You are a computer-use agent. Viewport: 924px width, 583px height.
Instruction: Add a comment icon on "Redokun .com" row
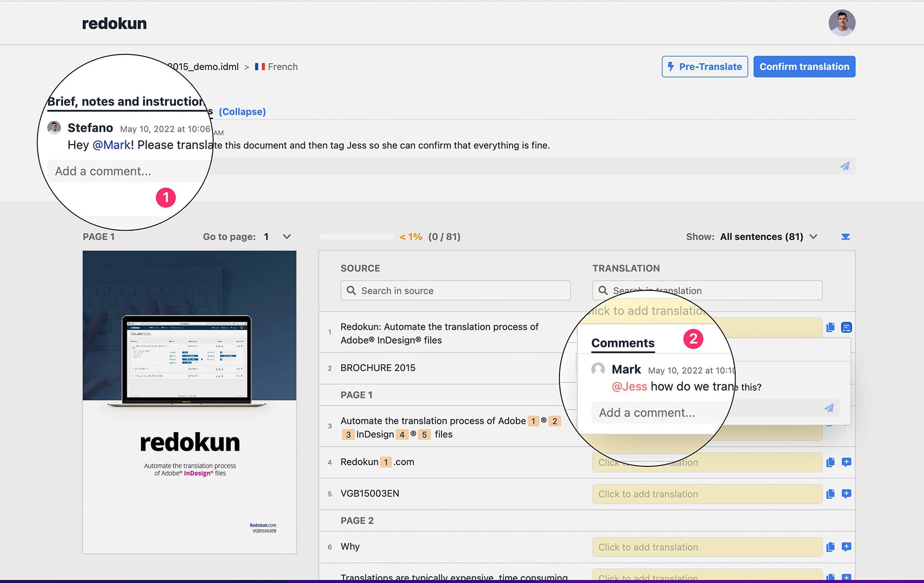pyautogui.click(x=845, y=462)
